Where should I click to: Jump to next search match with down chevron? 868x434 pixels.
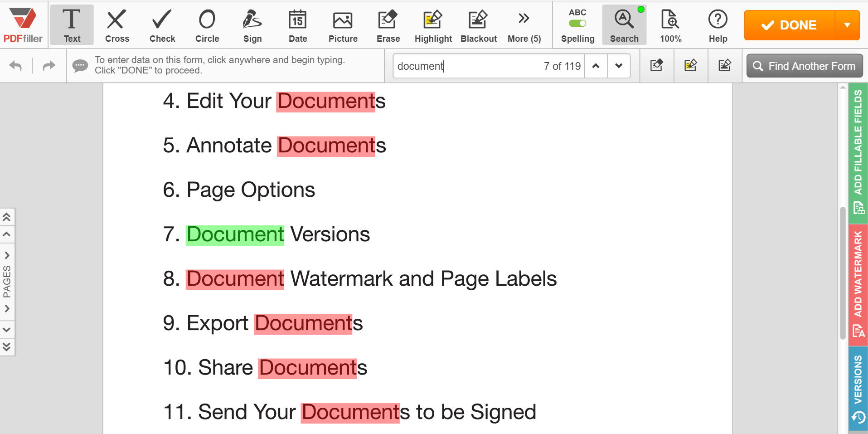click(x=619, y=66)
